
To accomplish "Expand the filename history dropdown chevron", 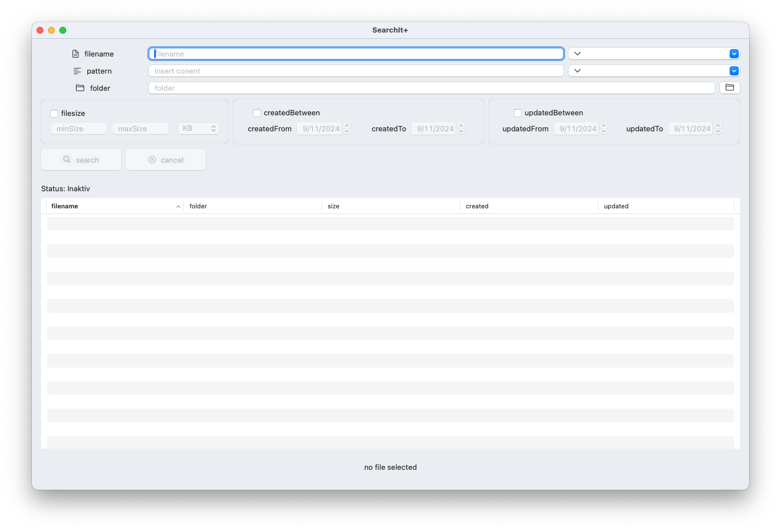I will click(x=578, y=53).
